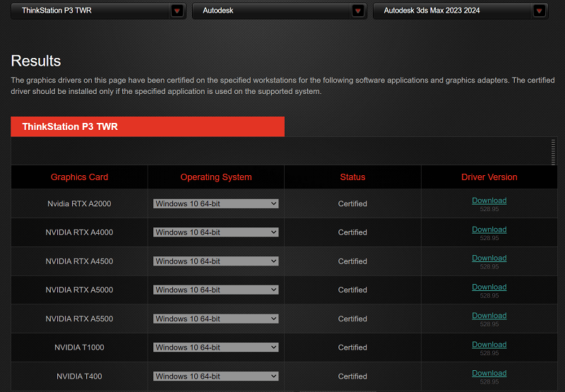
Task: Click Certified status for RTX A4500
Action: (352, 261)
